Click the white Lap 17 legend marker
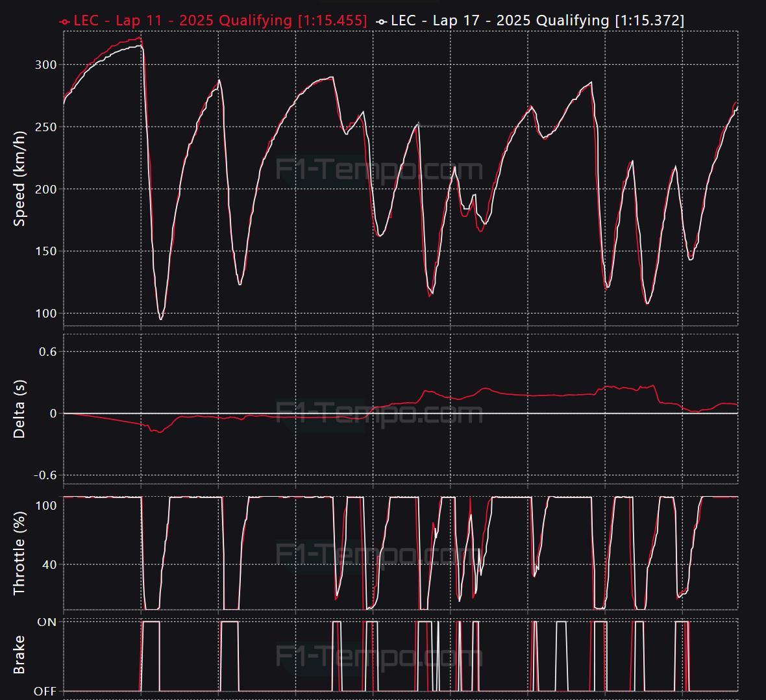Viewport: 766px width, 700px height. (382, 21)
